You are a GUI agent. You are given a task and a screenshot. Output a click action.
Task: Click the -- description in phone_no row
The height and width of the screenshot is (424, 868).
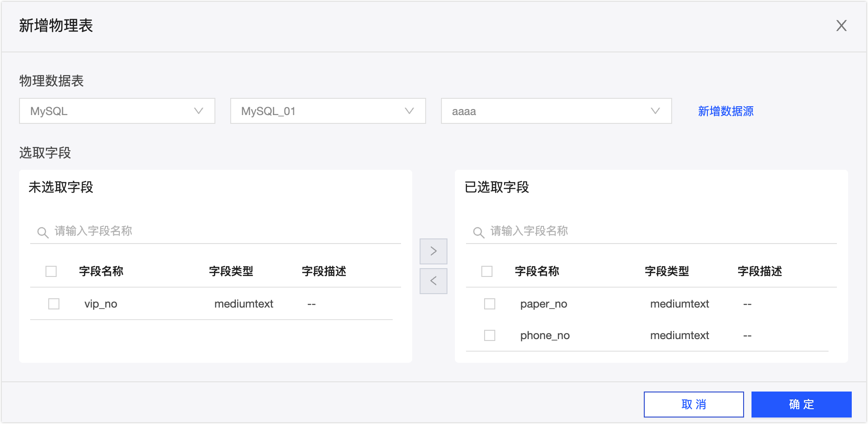[747, 336]
